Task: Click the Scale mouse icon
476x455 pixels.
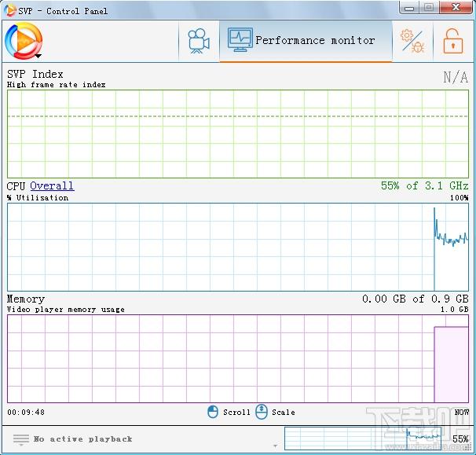Action: [x=262, y=412]
